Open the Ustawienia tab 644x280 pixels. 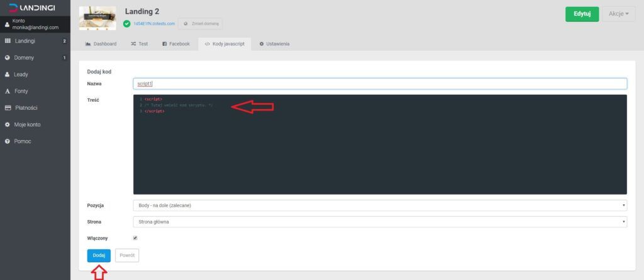click(274, 44)
